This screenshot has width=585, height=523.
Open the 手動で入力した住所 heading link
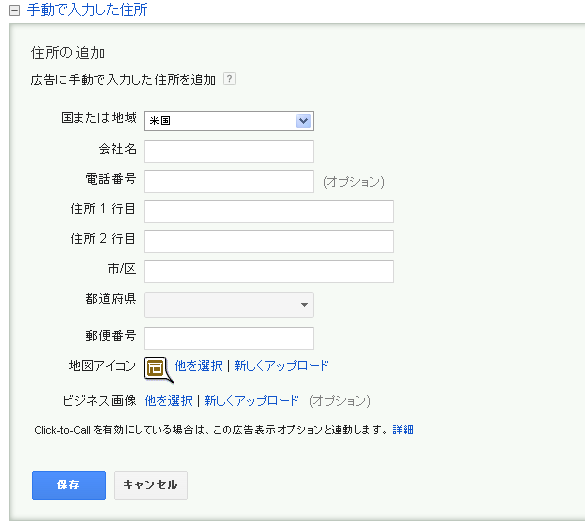click(87, 10)
